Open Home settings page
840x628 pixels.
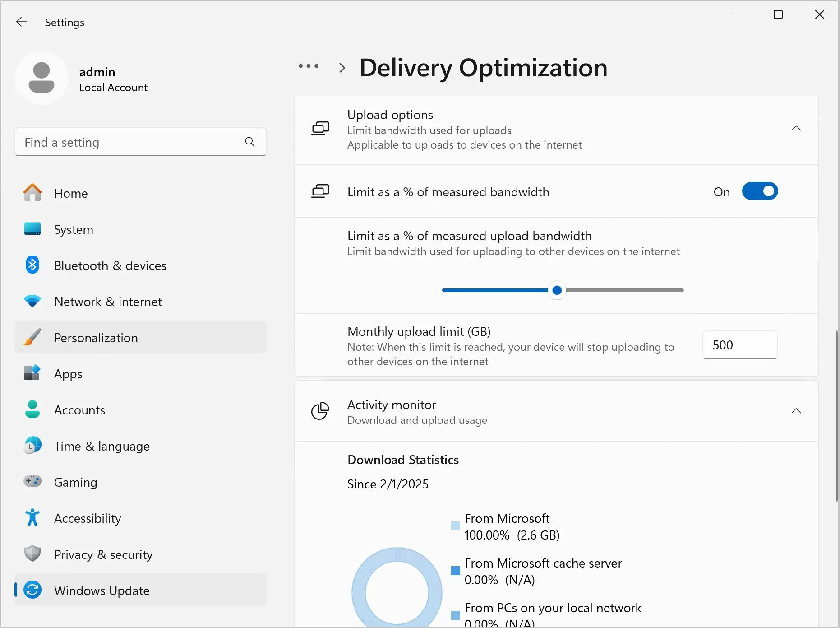pos(141,193)
